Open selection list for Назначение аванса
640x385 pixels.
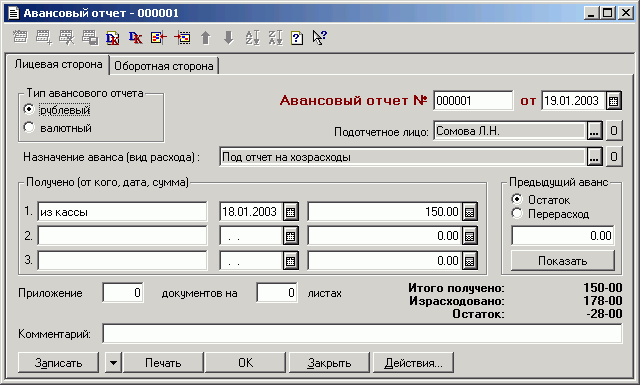[594, 157]
